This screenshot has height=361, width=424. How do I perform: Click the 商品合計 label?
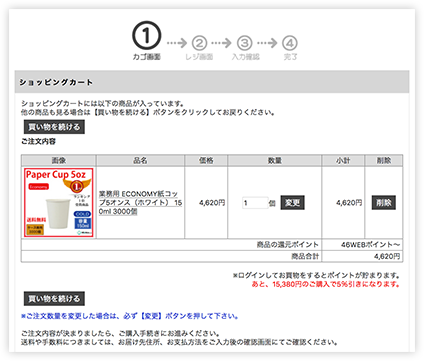click(x=305, y=256)
